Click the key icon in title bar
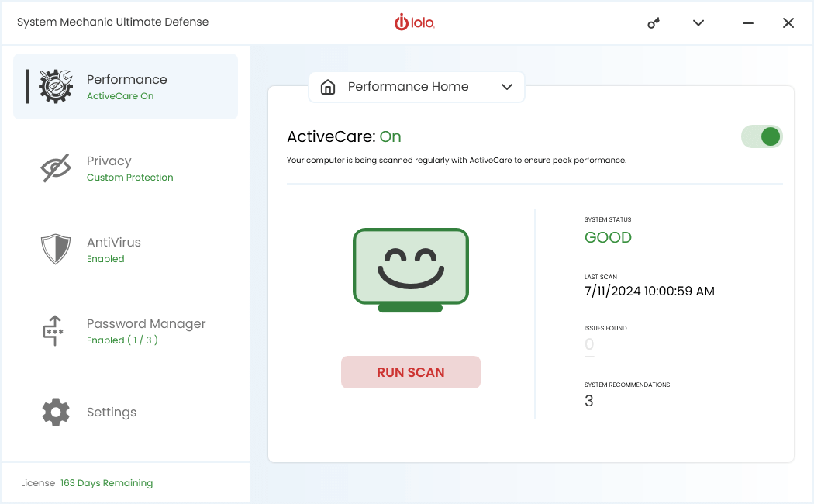Image resolution: width=814 pixels, height=504 pixels. 654,23
